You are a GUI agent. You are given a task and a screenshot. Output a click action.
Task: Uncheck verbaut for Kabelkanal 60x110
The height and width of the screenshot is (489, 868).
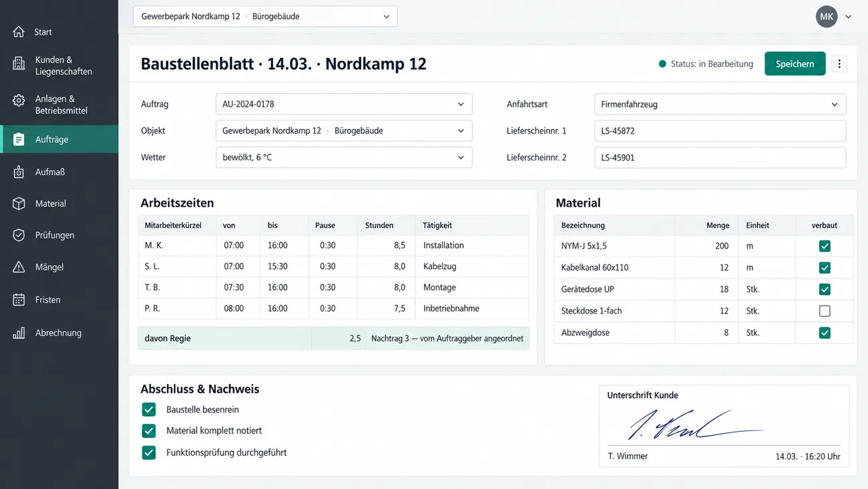825,267
